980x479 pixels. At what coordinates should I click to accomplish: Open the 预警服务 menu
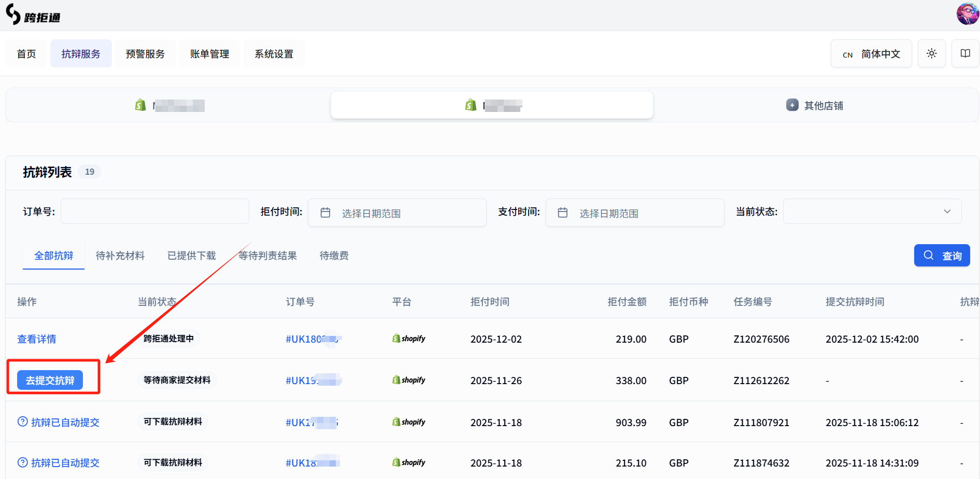tap(145, 54)
